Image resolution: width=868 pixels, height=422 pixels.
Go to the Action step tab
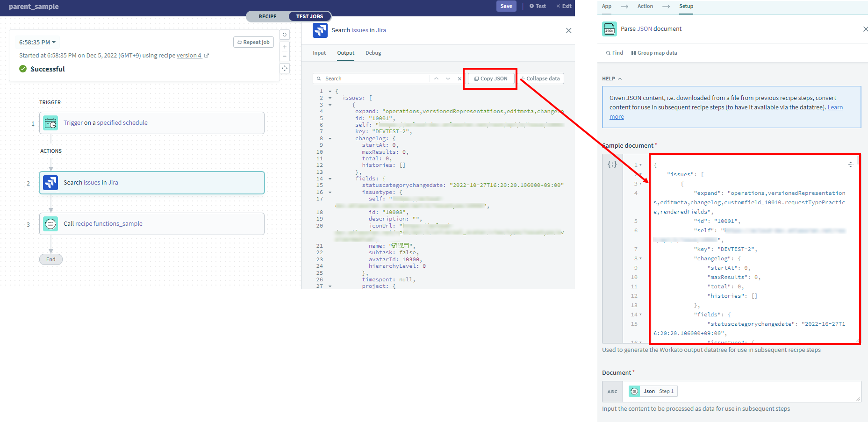pyautogui.click(x=645, y=6)
